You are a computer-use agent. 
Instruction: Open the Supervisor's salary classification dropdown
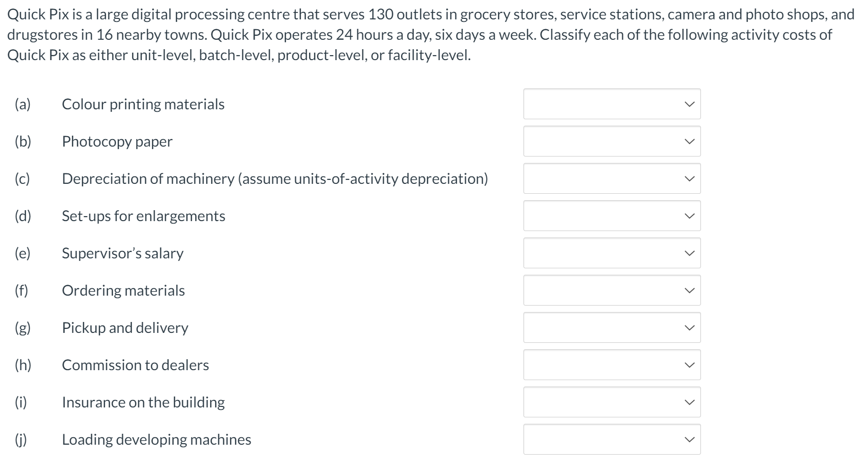(611, 253)
